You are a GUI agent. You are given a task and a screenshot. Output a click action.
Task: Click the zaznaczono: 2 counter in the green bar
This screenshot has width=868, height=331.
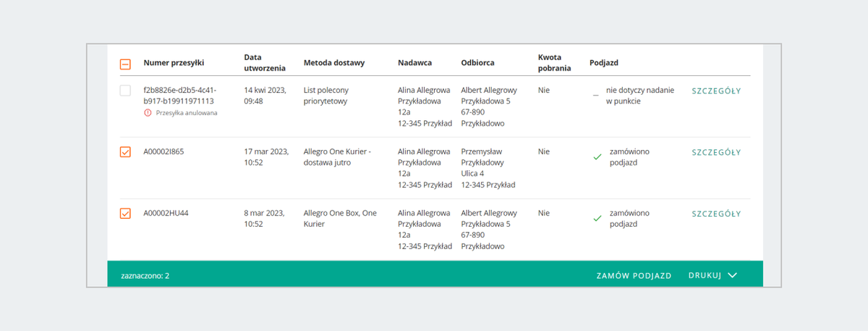(145, 276)
